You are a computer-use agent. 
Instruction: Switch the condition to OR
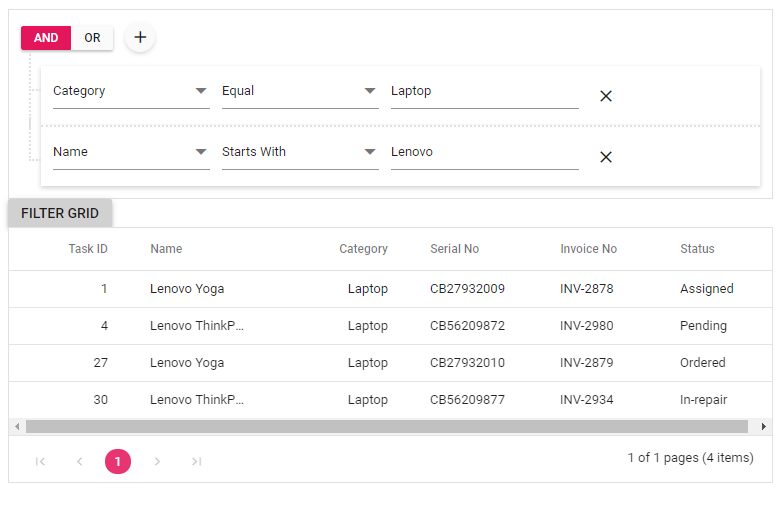[92, 38]
